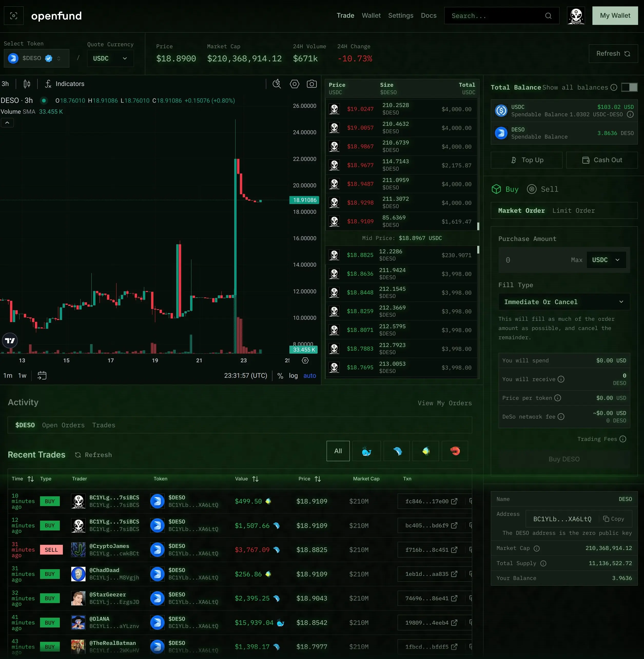Click View My Orders link

click(444, 403)
